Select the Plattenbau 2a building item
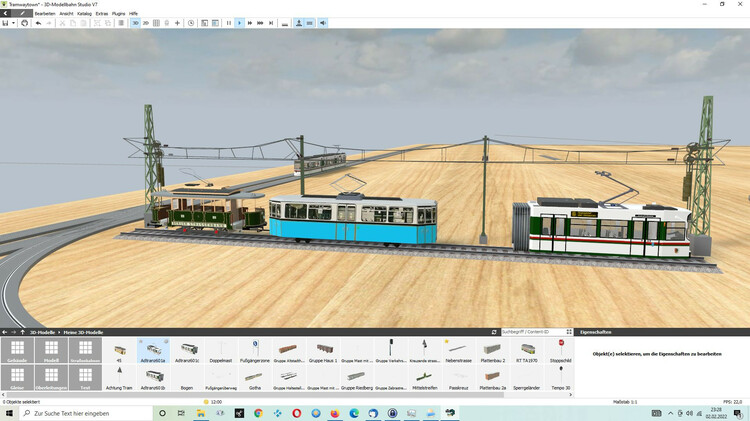The height and width of the screenshot is (421, 750). click(x=493, y=378)
